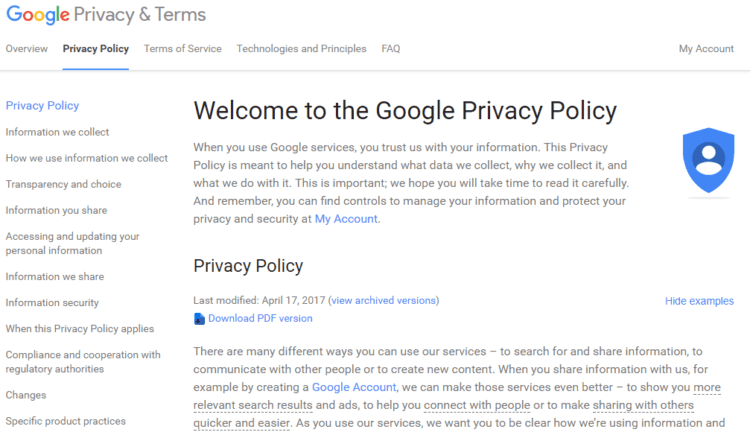Open My Account in the header
Viewport: 750px width, 432px height.
tap(706, 49)
